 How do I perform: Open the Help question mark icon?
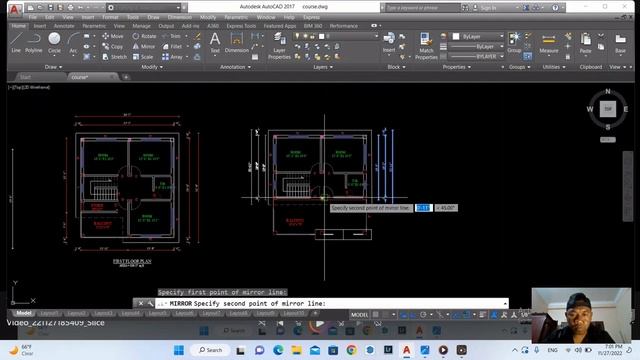[x=555, y=7]
